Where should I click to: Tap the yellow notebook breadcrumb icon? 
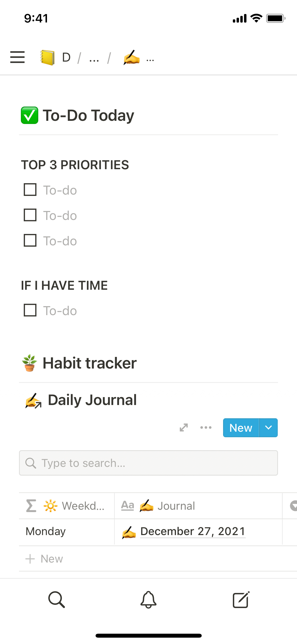point(48,57)
